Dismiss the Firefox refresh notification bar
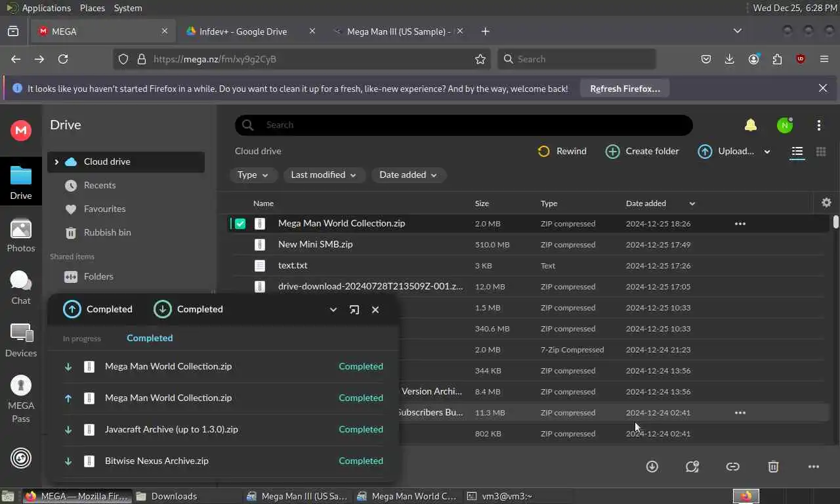This screenshot has width=840, height=504. [x=823, y=88]
